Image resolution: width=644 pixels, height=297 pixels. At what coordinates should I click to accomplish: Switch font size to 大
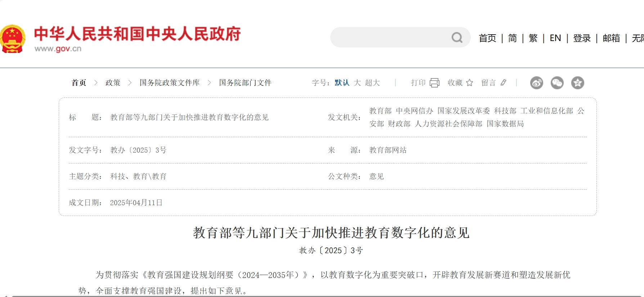(x=357, y=83)
